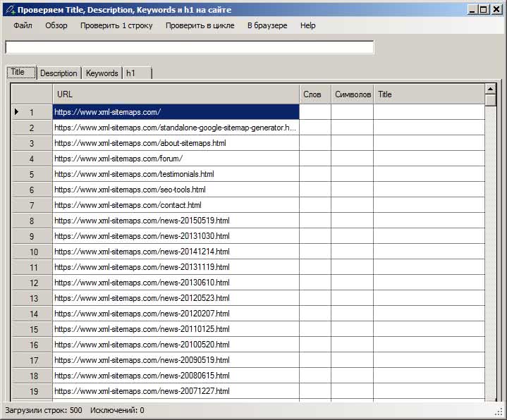Select the seo-tools.html URL cell
Screen dimensions: 507x420
coord(176,190)
